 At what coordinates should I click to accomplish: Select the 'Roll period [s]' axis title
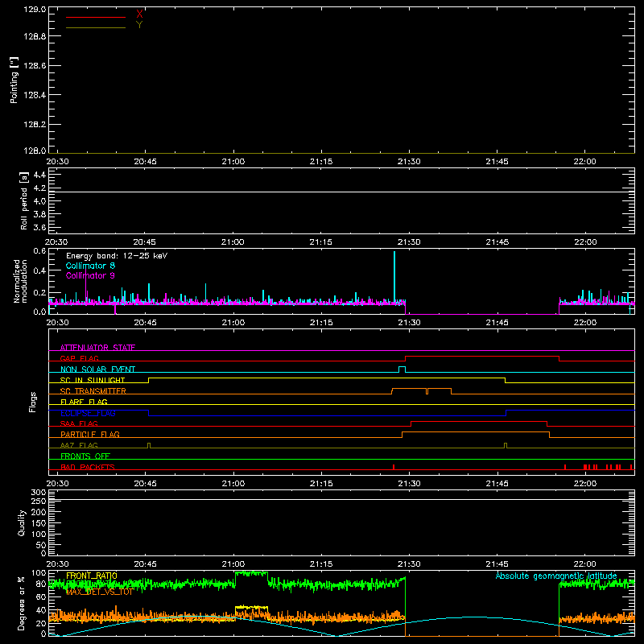pos(24,200)
